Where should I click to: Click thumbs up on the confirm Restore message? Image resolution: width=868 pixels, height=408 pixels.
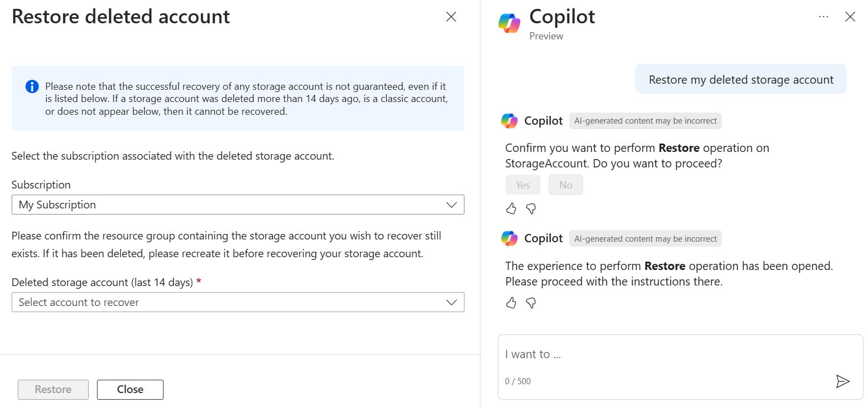pyautogui.click(x=511, y=209)
